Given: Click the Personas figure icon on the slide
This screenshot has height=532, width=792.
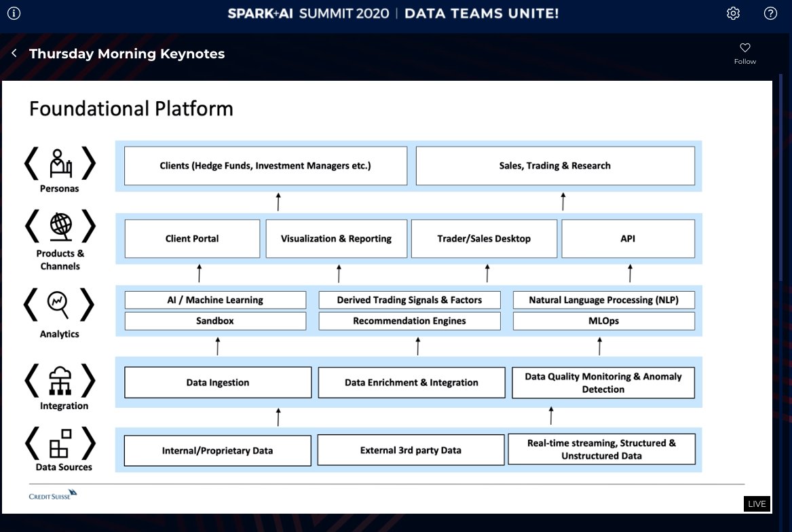Looking at the screenshot, I should pos(60,162).
